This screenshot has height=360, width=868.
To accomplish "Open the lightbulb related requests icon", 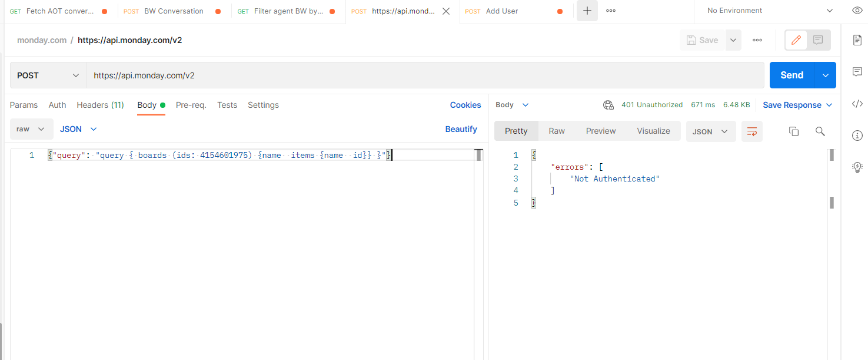I will 857,167.
